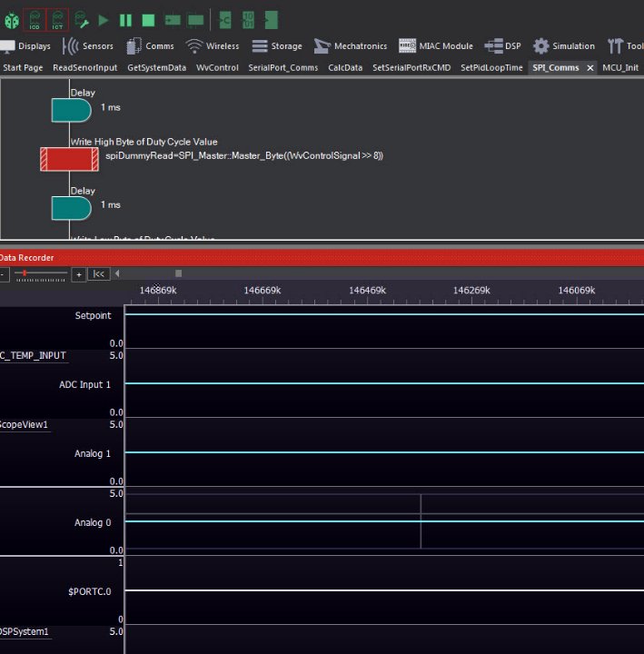Select the Analog 1 channel label
The width and height of the screenshot is (644, 654).
pyautogui.click(x=93, y=454)
